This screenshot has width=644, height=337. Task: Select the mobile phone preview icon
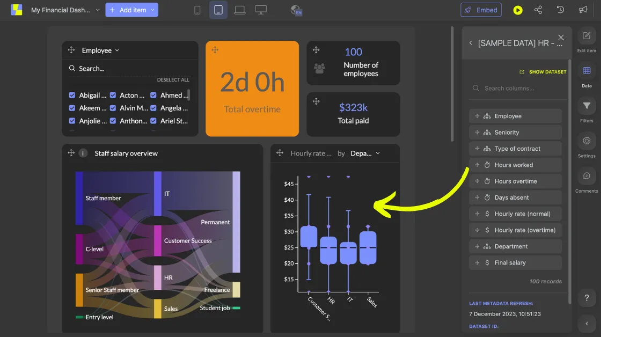(x=197, y=10)
